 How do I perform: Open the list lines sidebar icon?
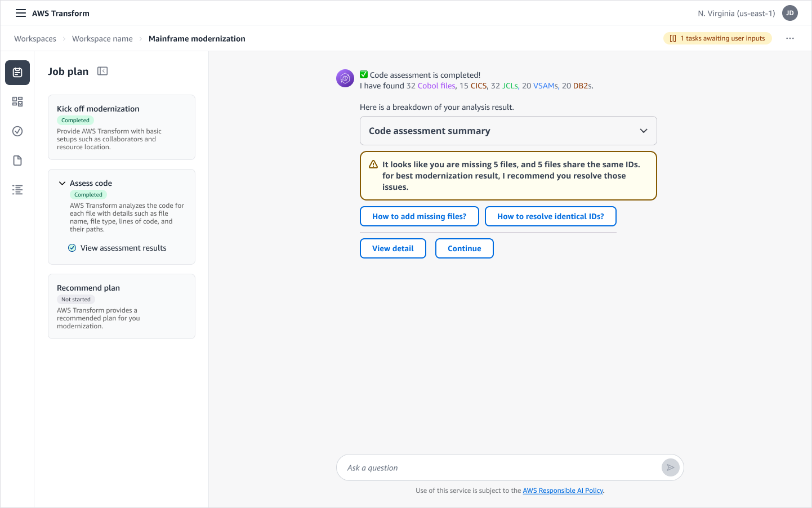point(17,190)
